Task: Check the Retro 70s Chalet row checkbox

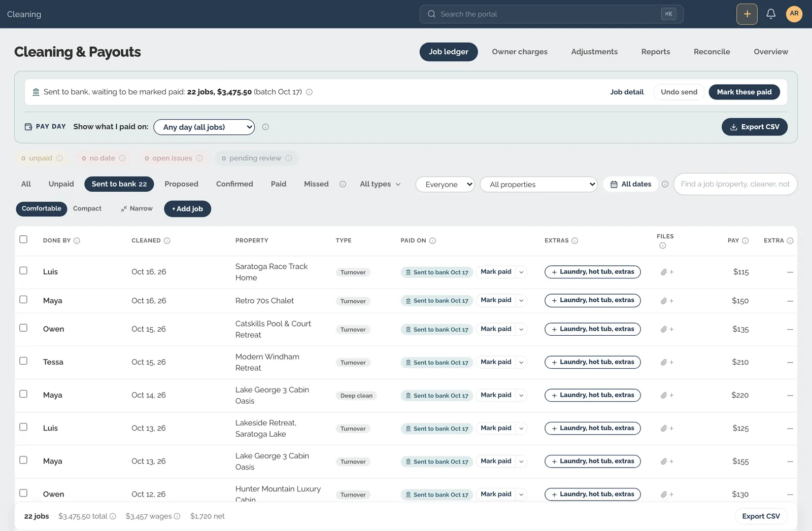Action: point(23,300)
